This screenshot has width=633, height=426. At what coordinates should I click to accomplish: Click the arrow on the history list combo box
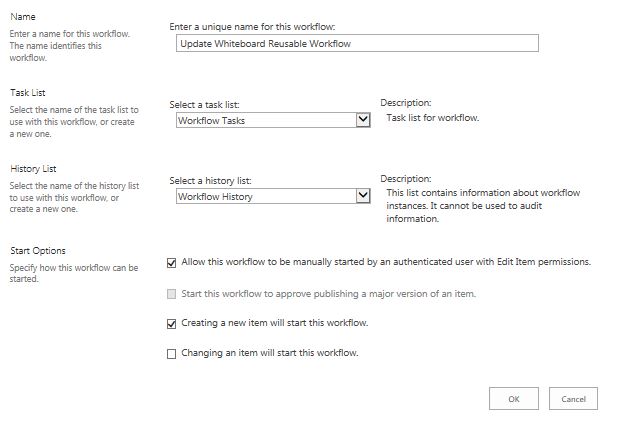(363, 196)
